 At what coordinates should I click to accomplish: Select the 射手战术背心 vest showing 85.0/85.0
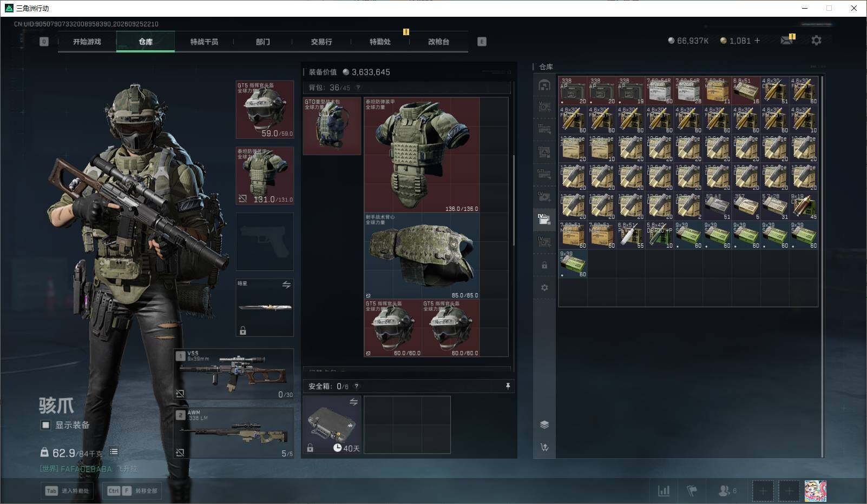tap(422, 256)
